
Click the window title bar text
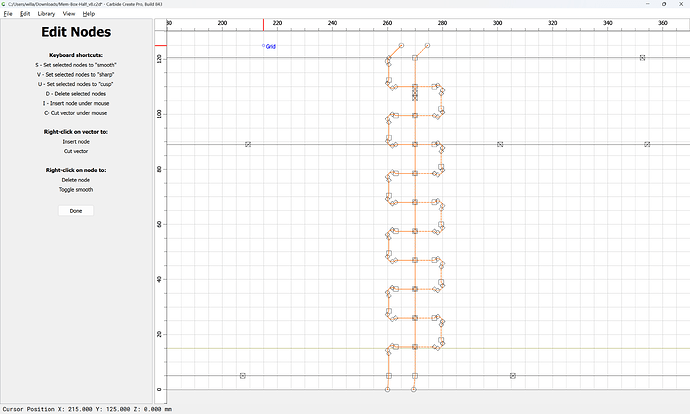[x=85, y=4]
